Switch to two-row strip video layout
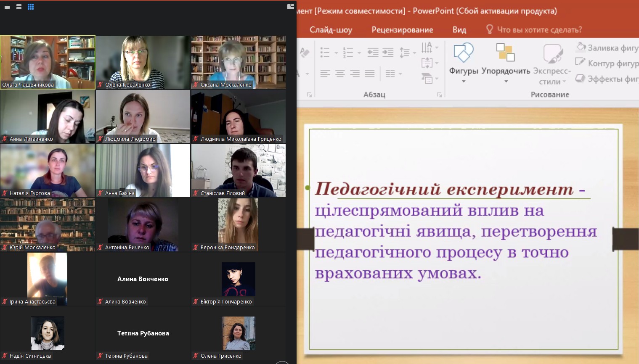This screenshot has height=364, width=639. pyautogui.click(x=19, y=7)
